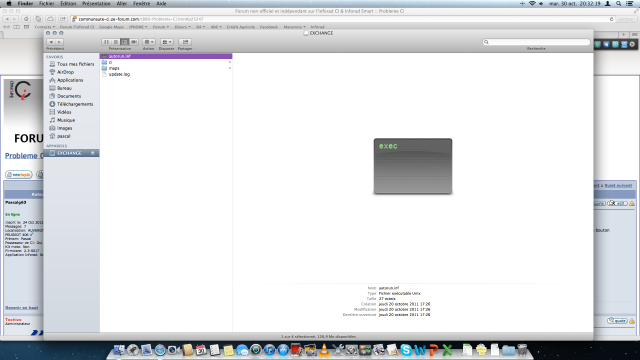Screen dimensions: 640x360
Task: Open the Aller menu
Action: click(x=122, y=4)
